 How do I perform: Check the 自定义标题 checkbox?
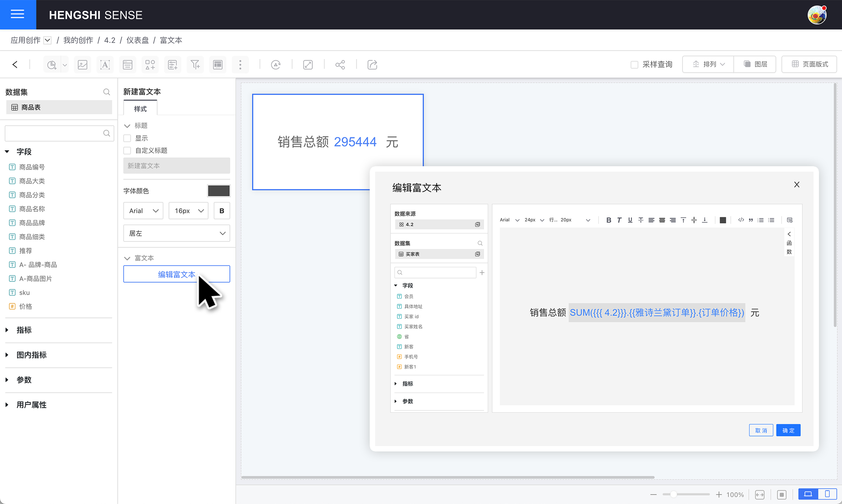pyautogui.click(x=127, y=150)
